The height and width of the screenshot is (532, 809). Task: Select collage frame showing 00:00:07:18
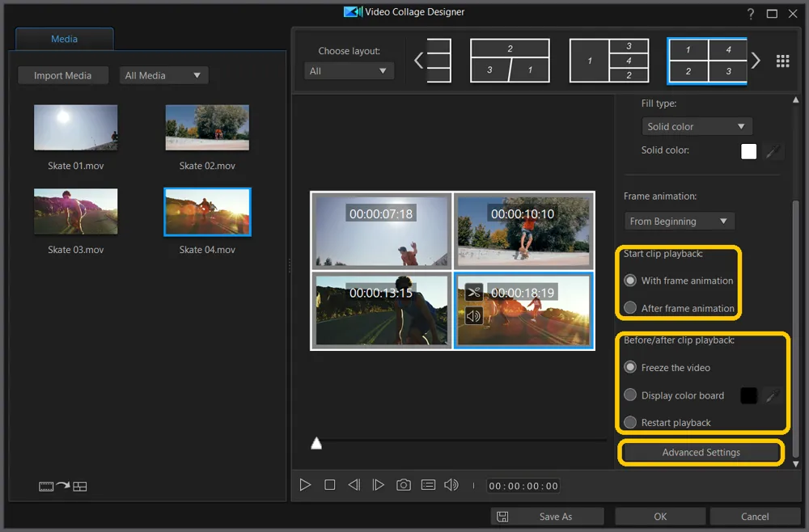coord(382,231)
